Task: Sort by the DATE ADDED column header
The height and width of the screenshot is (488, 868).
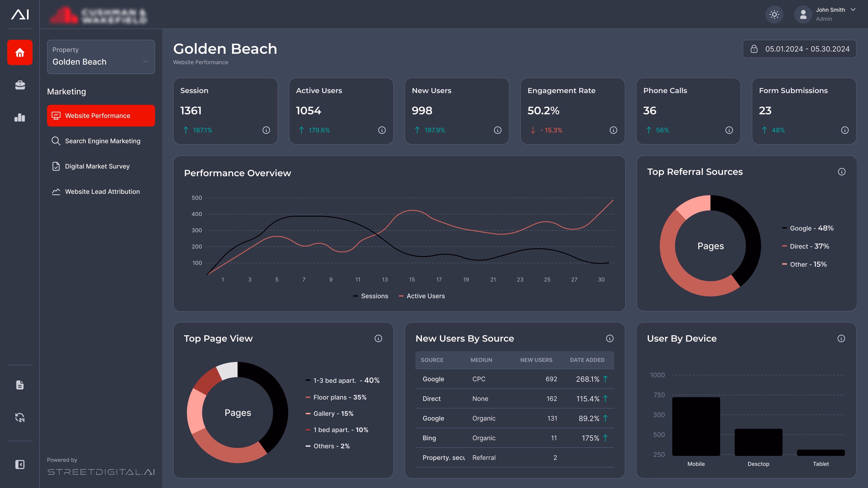Action: click(x=587, y=360)
